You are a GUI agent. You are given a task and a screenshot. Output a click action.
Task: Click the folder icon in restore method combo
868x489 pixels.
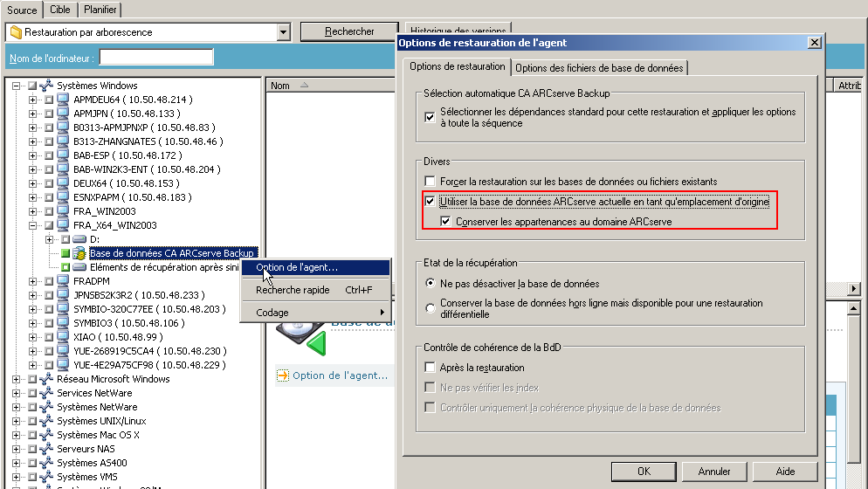(16, 32)
